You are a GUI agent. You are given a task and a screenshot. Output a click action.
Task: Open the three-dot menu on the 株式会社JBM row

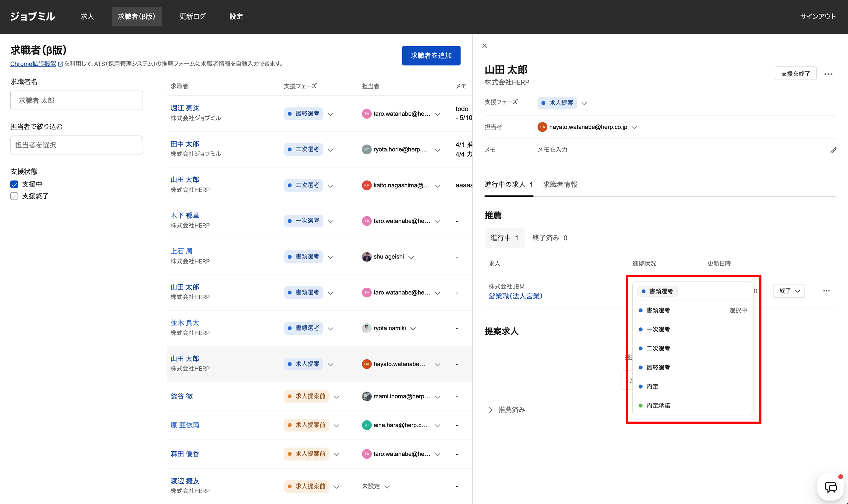pyautogui.click(x=826, y=291)
